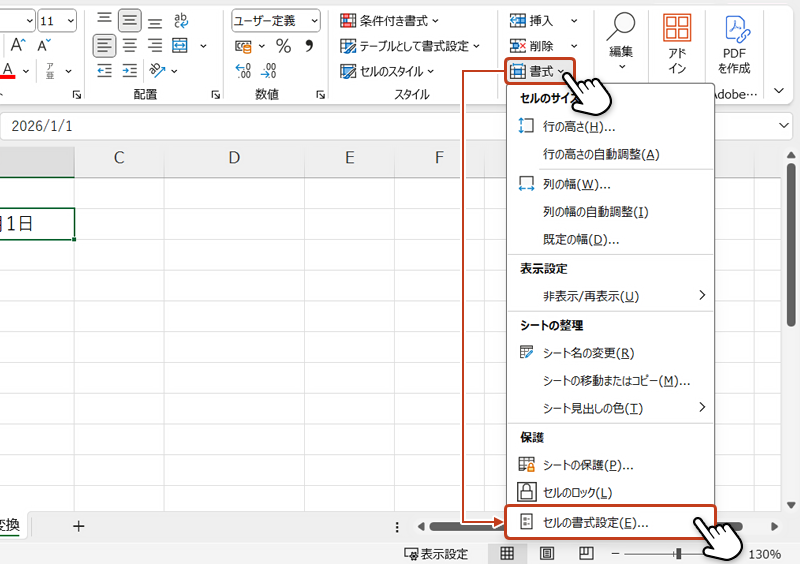Add a new sheet with plus button
Screen dimensions: 800x564
click(x=79, y=526)
